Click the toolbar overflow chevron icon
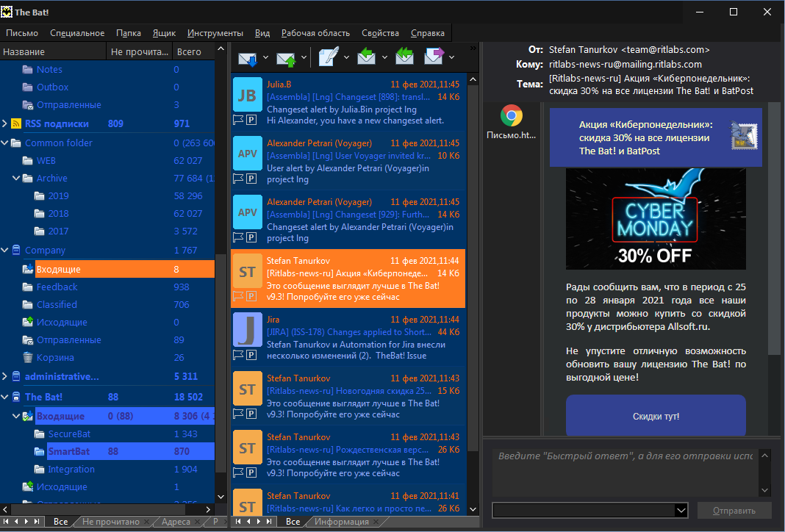The image size is (785, 532). coord(473,48)
